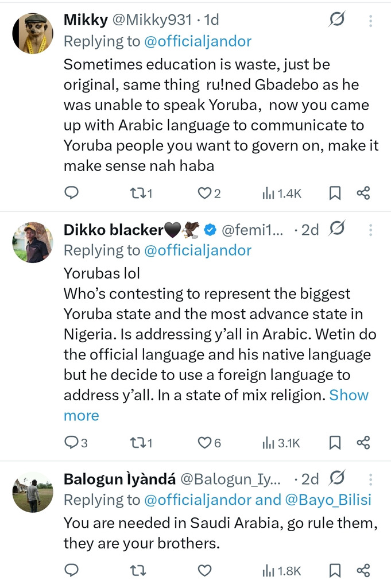Reply to Dikko blacker's tweet
Screen dimensions: 391x588
pyautogui.click(x=71, y=443)
